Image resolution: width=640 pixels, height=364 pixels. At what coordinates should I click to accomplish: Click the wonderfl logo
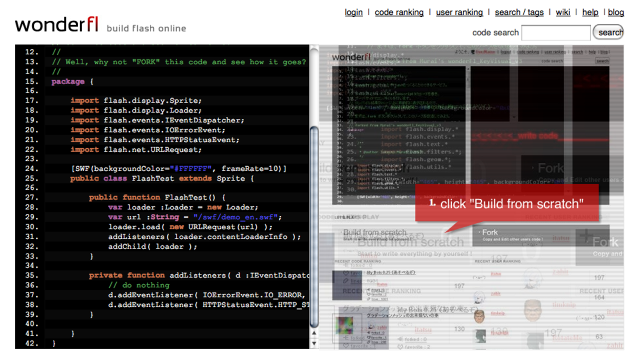56,25
